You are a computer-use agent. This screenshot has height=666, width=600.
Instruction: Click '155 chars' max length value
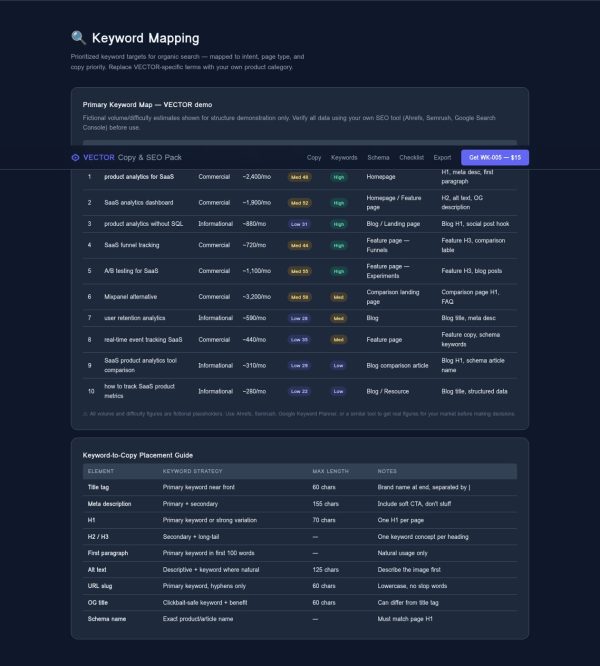(x=325, y=504)
